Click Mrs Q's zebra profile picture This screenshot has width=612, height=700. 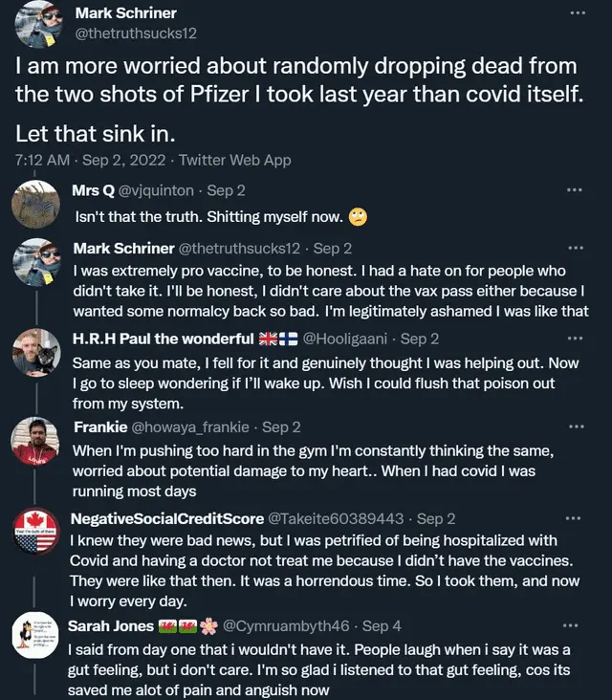click(37, 203)
